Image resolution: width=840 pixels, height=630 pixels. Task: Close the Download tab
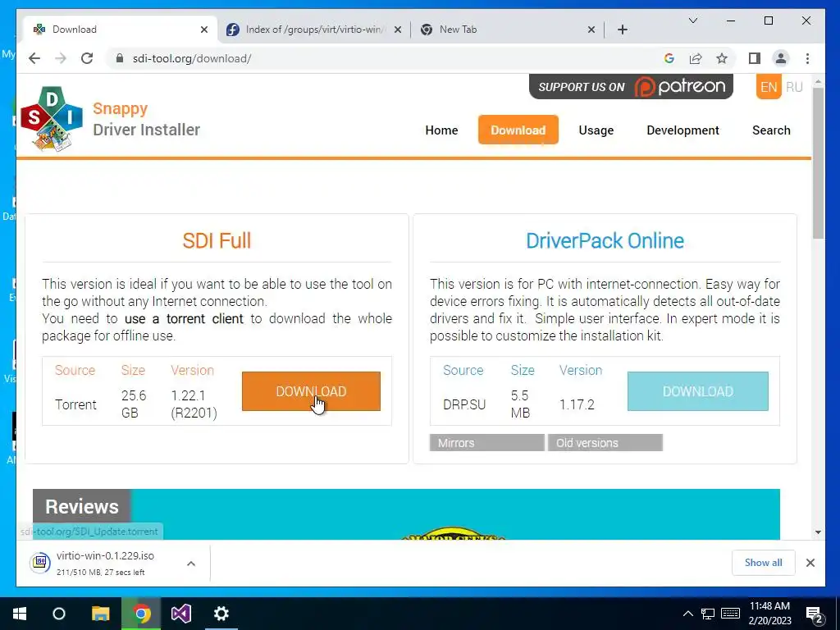(204, 30)
